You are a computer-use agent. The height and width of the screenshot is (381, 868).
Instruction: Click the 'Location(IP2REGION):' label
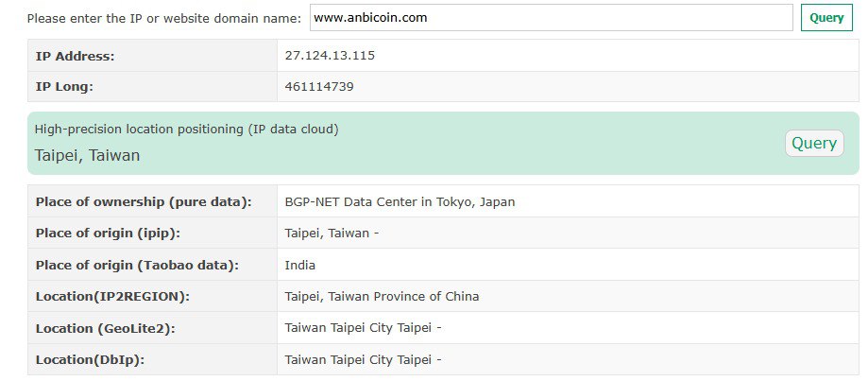click(x=112, y=297)
